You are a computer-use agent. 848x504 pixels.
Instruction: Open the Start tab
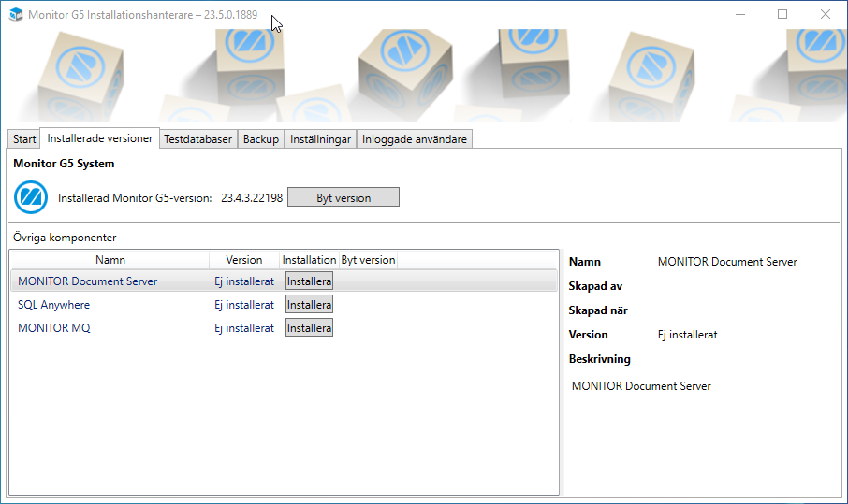point(24,138)
